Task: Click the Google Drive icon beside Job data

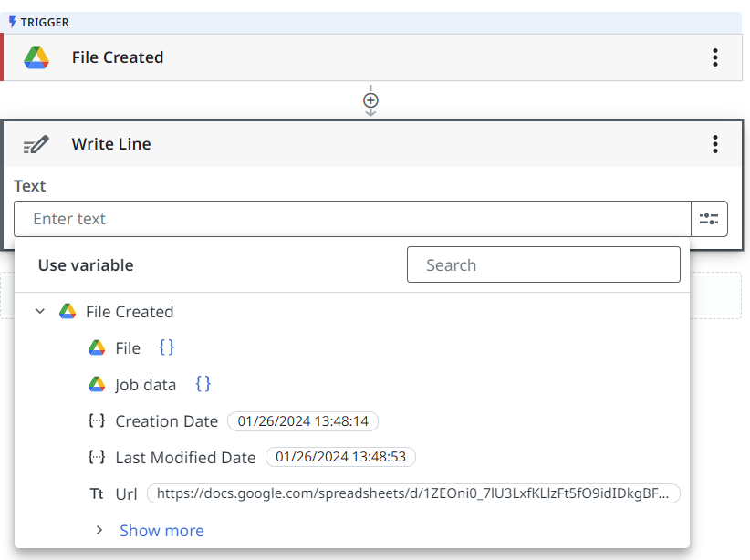Action: 96,384
